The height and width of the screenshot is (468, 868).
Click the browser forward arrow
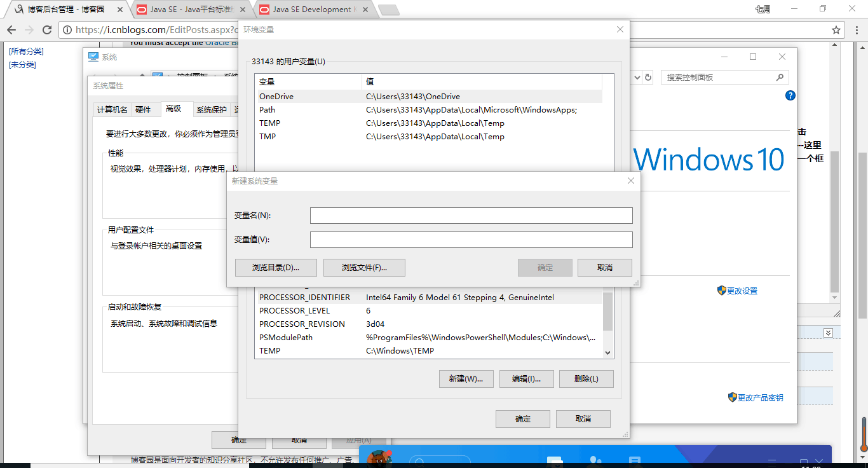pos(29,30)
